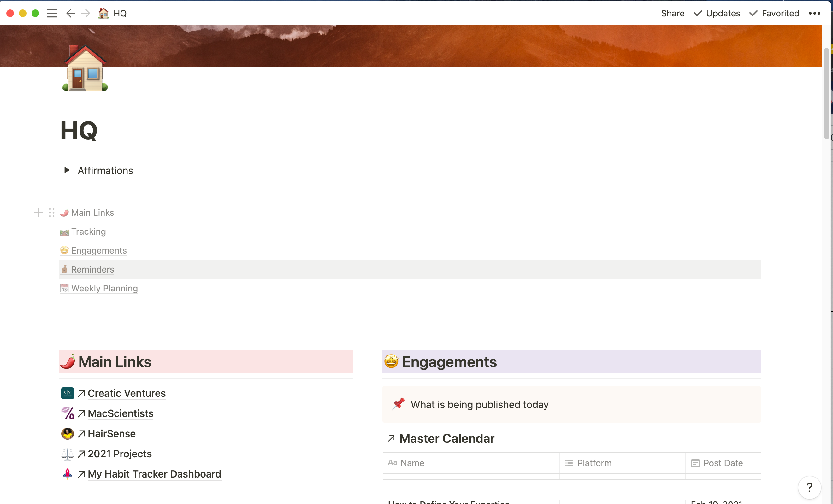Open the Name column header menu
The height and width of the screenshot is (504, 833).
pyautogui.click(x=412, y=463)
